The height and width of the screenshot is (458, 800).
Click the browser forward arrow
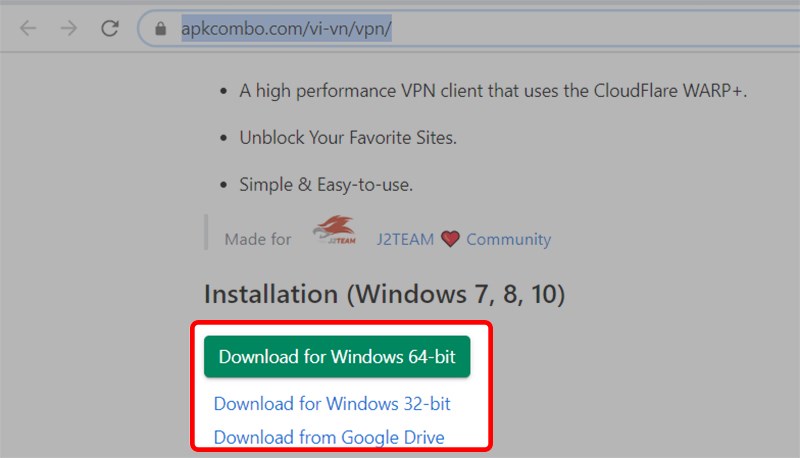click(68, 28)
